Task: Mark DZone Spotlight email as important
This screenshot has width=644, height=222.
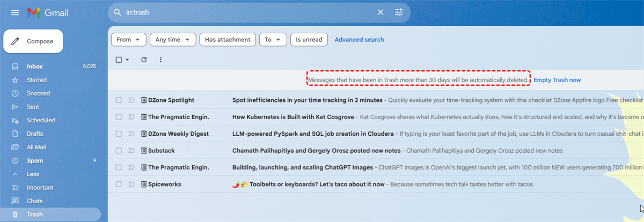Action: (131, 100)
